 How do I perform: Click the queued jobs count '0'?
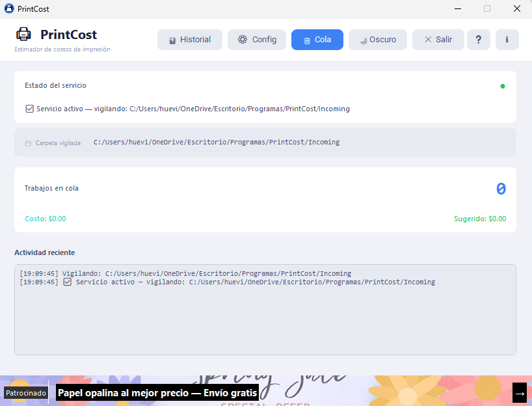point(501,189)
